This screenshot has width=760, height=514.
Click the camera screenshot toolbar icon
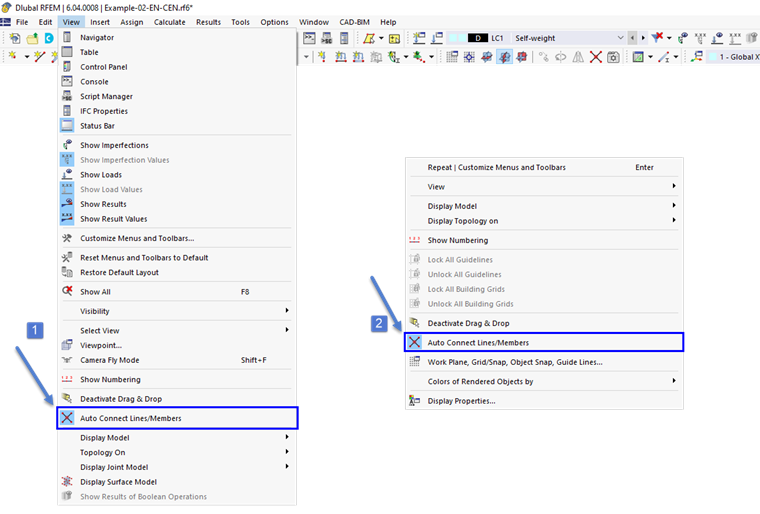pos(613,57)
